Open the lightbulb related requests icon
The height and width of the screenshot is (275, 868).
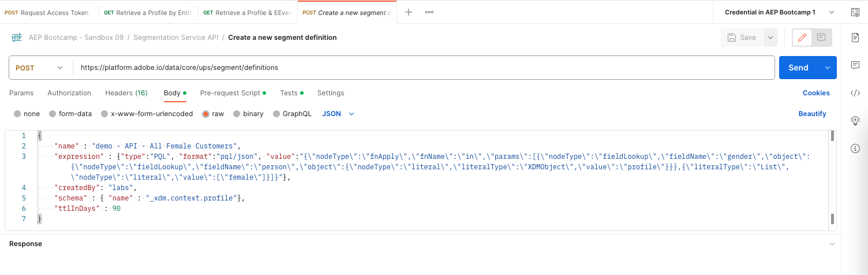(855, 121)
